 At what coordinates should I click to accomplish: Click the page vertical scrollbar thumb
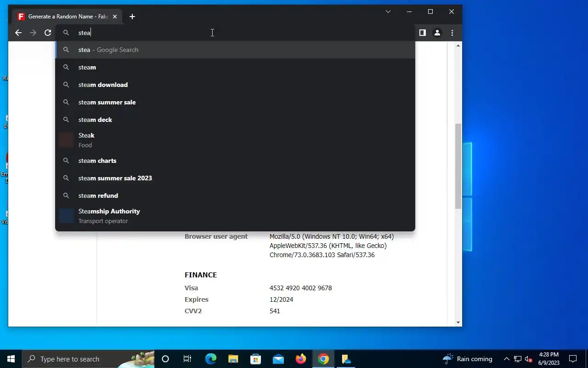point(458,166)
